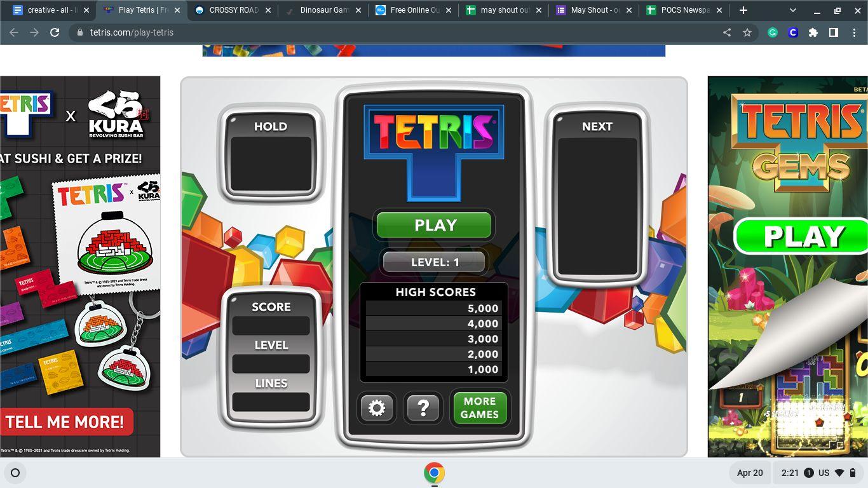Click the 1,000 high score row
Screen dimensions: 868x488
[x=433, y=369]
